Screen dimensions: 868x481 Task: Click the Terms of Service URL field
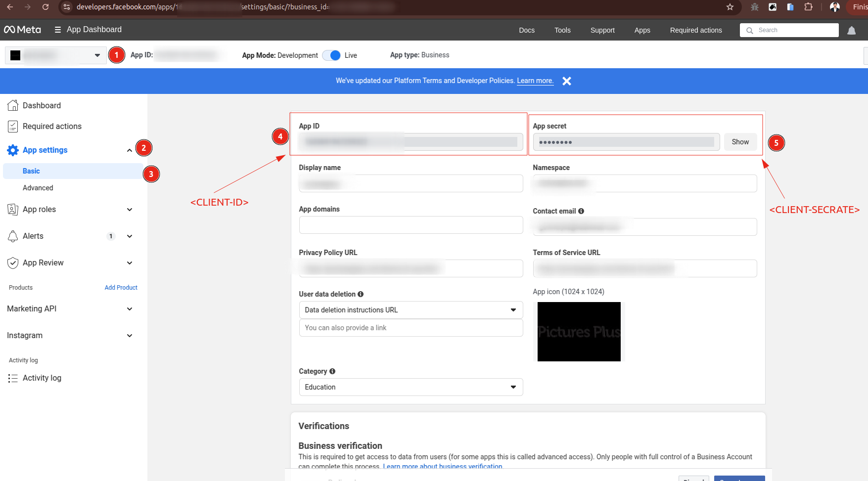pyautogui.click(x=645, y=268)
